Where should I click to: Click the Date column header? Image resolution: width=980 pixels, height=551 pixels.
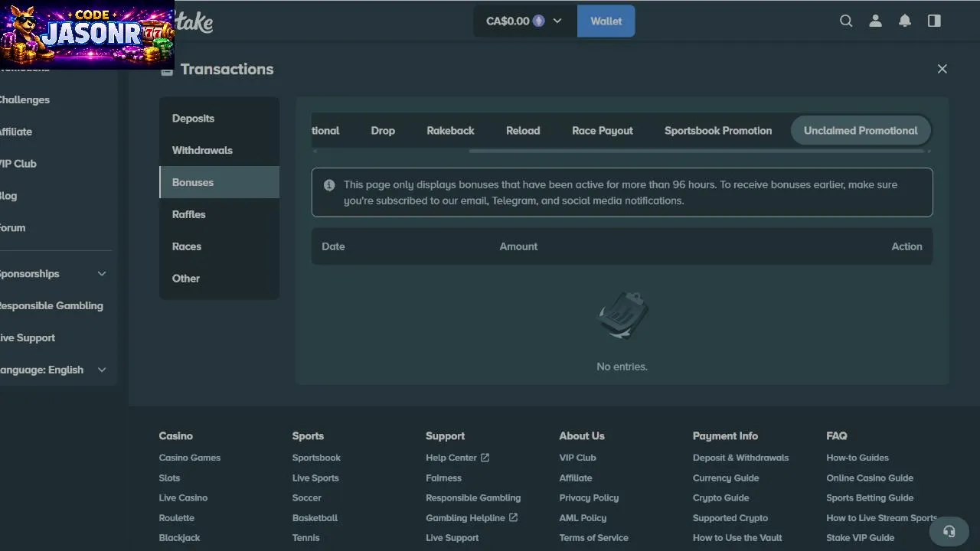click(333, 246)
